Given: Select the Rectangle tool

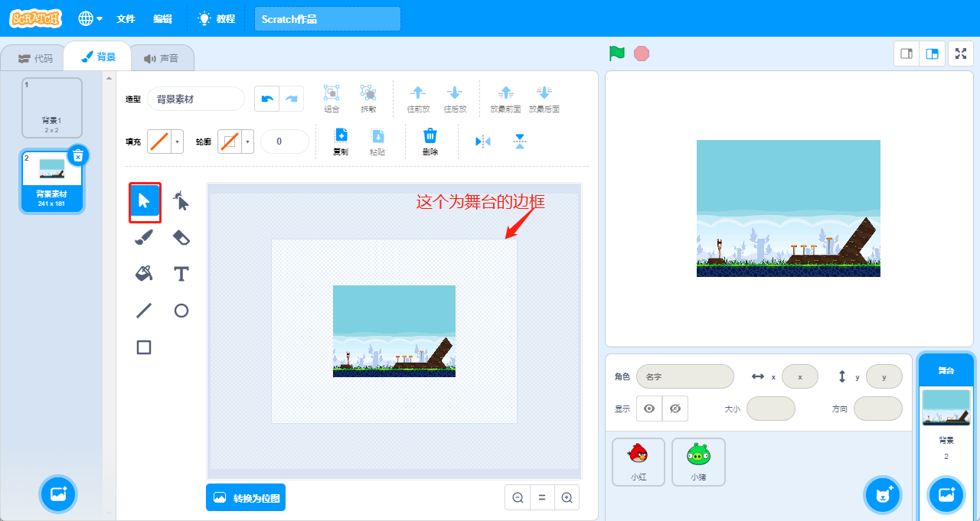Looking at the screenshot, I should click(144, 347).
